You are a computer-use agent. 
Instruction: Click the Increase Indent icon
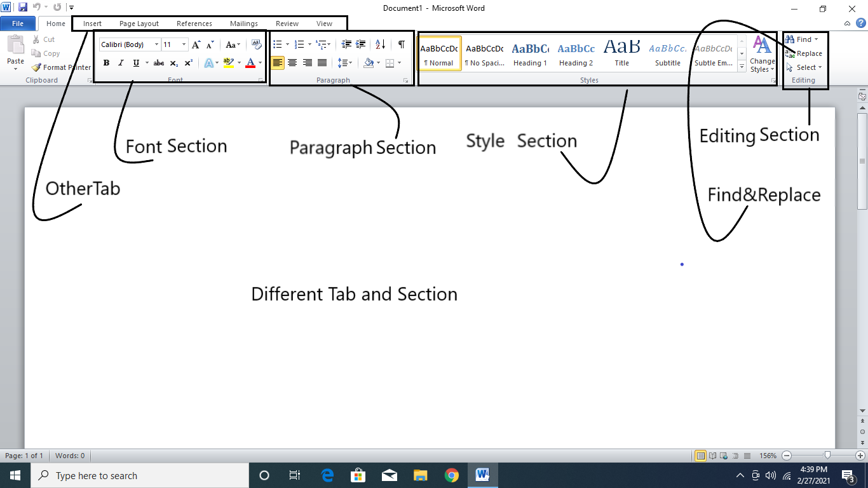[361, 44]
